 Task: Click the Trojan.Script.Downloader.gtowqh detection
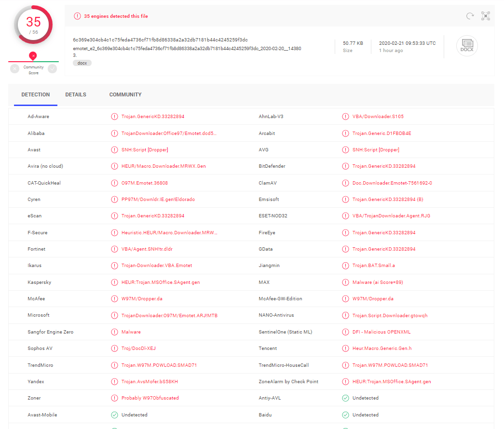pos(390,316)
